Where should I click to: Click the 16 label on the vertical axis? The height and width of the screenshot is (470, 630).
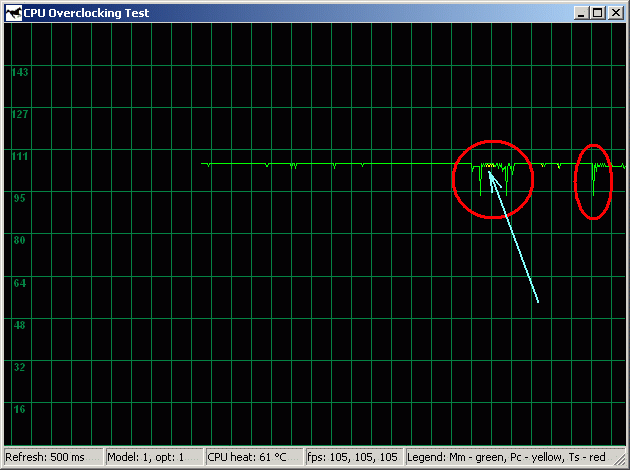pyautogui.click(x=19, y=409)
